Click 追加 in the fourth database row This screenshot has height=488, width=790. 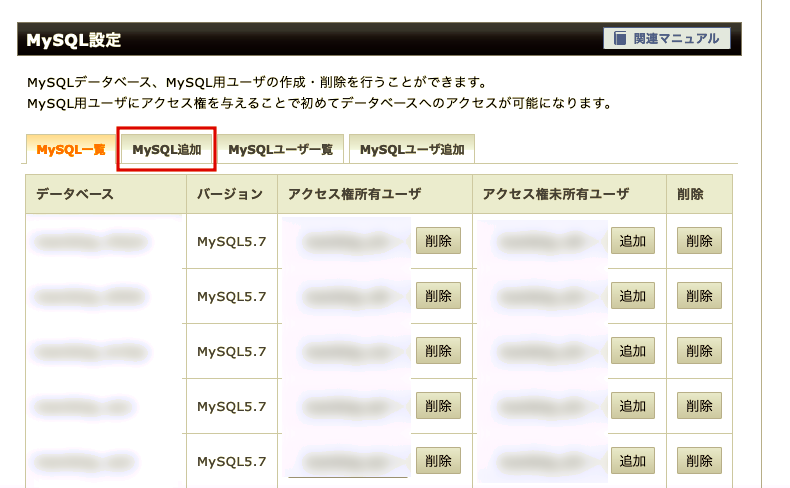(633, 405)
